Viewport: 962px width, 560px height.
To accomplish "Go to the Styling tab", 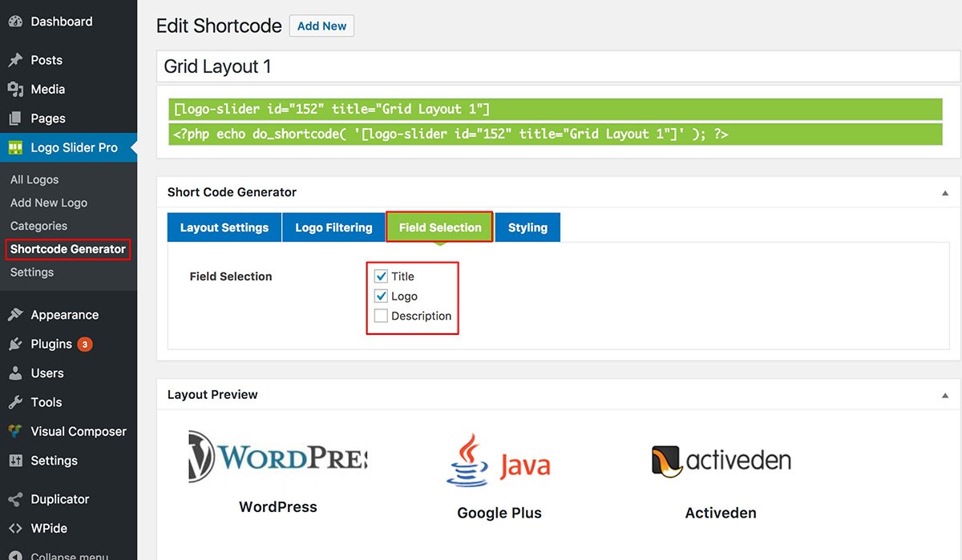I will [x=527, y=228].
